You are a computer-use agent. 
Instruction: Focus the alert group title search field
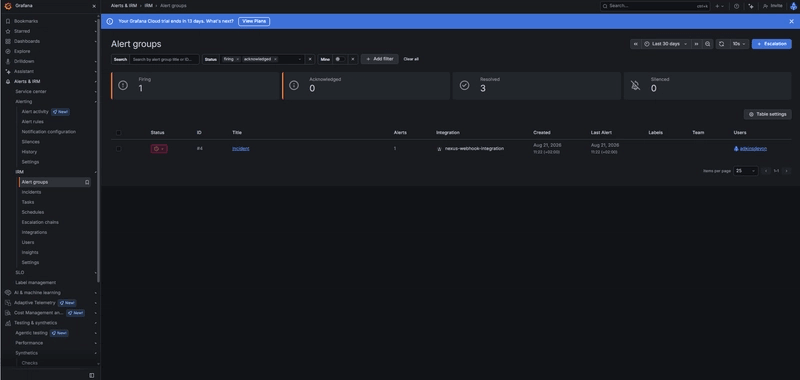pos(164,59)
